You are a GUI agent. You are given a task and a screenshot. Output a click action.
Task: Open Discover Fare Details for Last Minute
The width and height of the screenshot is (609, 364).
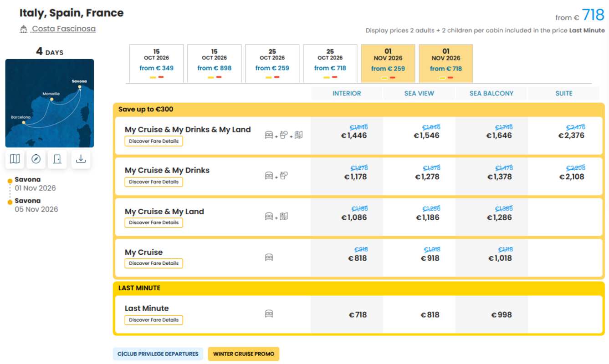(154, 320)
